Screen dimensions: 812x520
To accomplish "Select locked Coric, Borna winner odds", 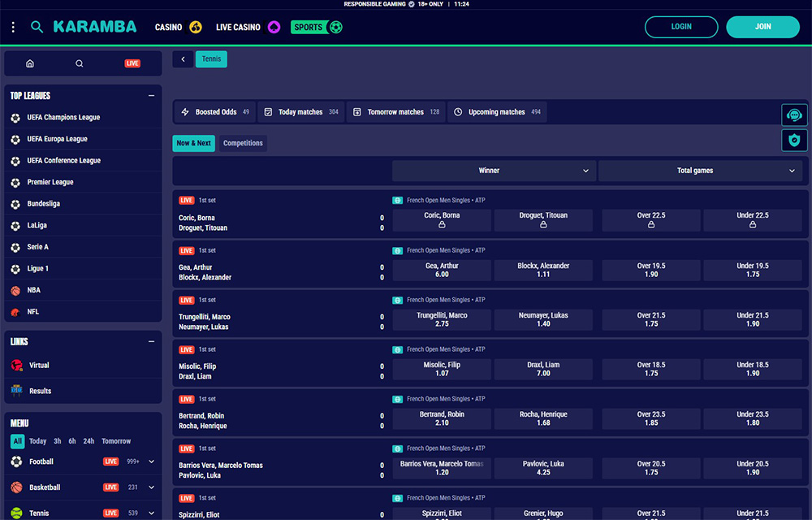I will tap(442, 220).
